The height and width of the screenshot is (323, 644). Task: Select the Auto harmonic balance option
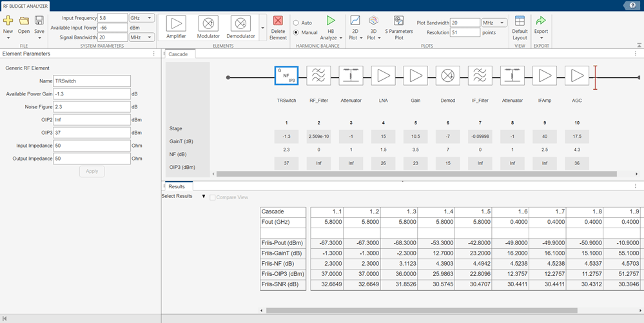[x=296, y=23]
